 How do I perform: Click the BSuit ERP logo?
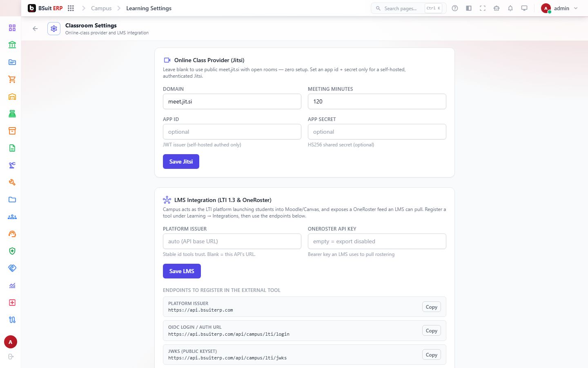(45, 8)
